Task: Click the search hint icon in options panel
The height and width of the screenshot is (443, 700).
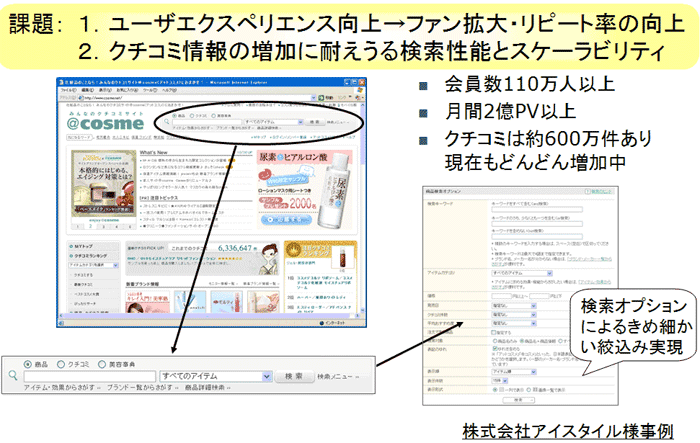Action: point(588,191)
